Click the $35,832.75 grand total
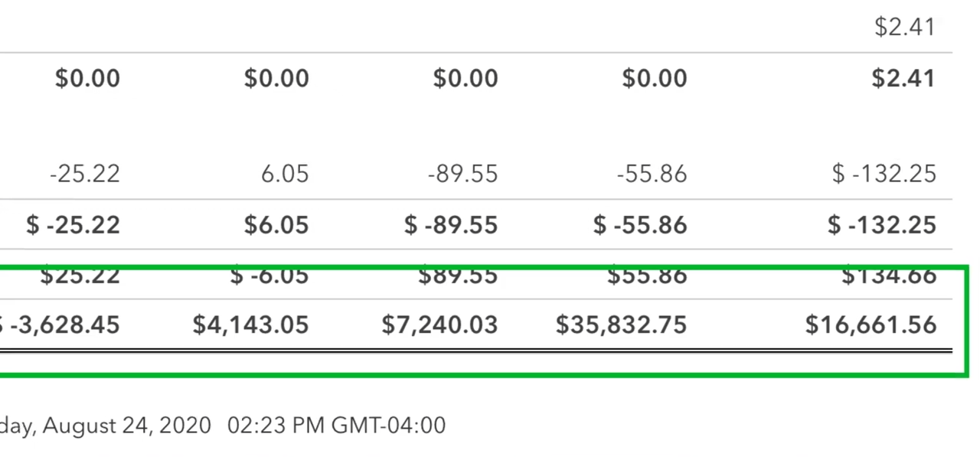980x457 pixels. [622, 325]
